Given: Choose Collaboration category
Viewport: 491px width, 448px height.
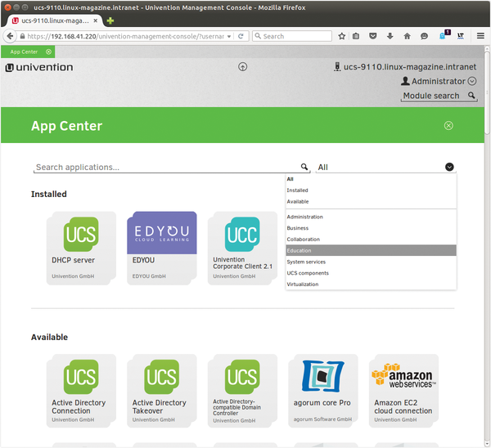Looking at the screenshot, I should (x=371, y=240).
